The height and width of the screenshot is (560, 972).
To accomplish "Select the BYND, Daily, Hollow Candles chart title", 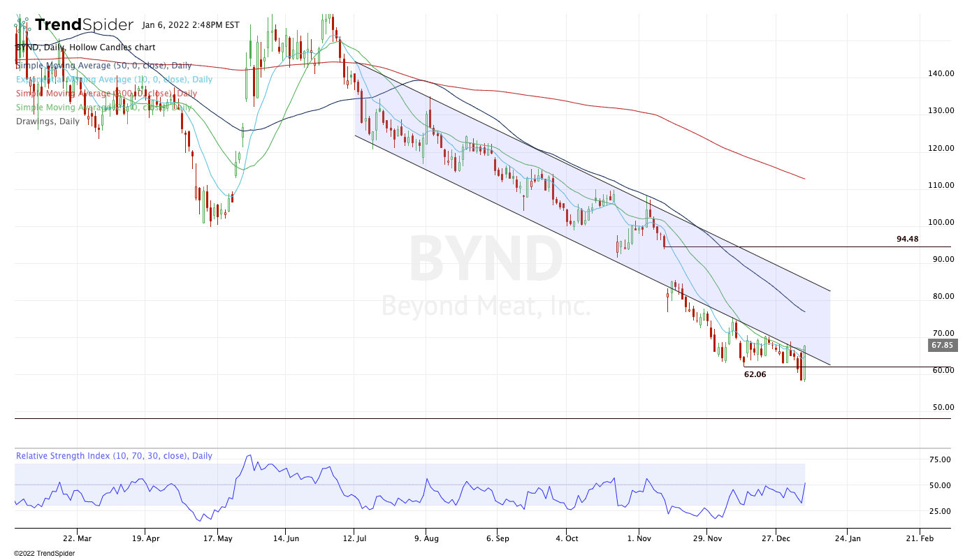I will click(x=85, y=47).
